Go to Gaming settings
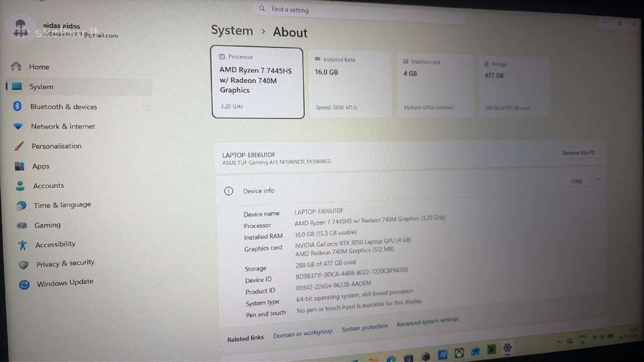 click(x=47, y=225)
